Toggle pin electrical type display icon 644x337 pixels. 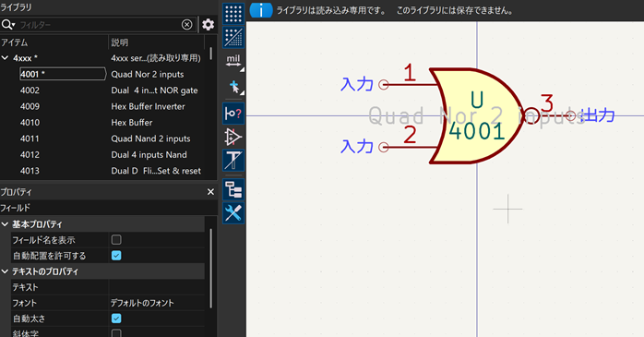tap(233, 114)
